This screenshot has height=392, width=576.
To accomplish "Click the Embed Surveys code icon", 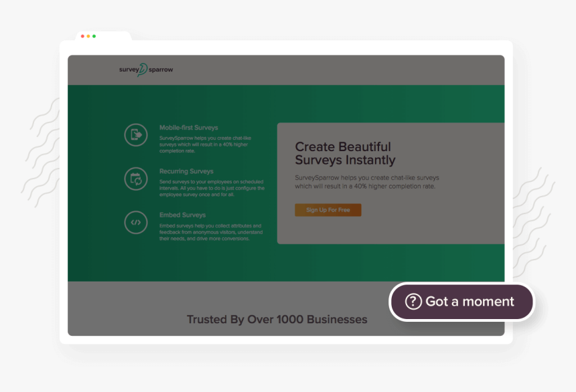I will tap(136, 223).
